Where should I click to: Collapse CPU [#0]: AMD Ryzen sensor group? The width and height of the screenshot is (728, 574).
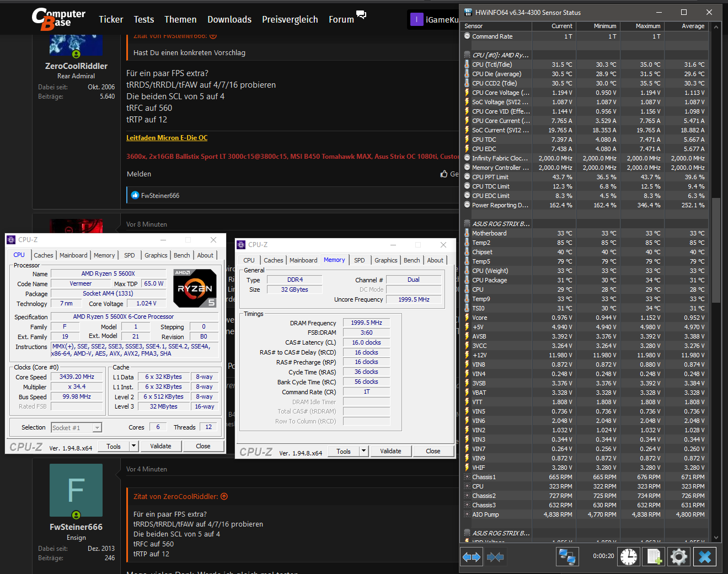[x=467, y=55]
